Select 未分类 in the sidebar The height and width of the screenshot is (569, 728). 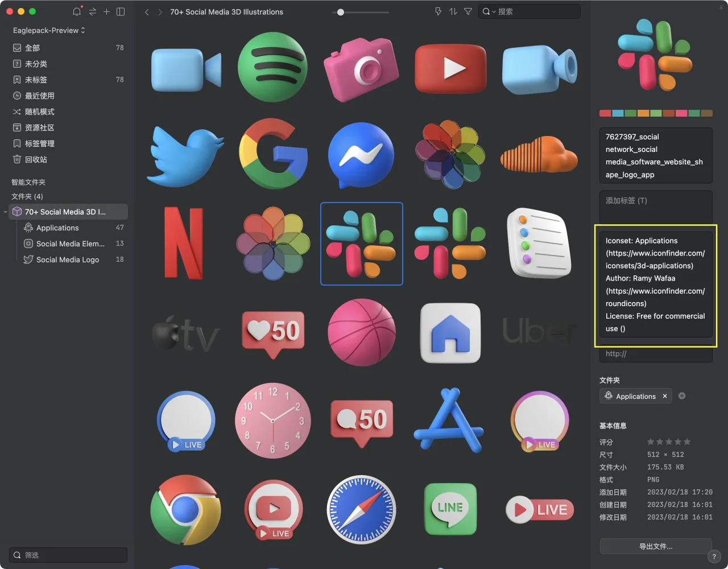click(x=68, y=64)
